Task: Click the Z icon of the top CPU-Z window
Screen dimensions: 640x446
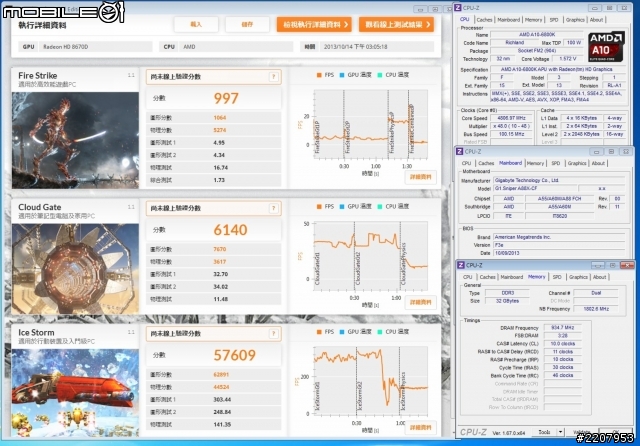Action: [x=458, y=8]
